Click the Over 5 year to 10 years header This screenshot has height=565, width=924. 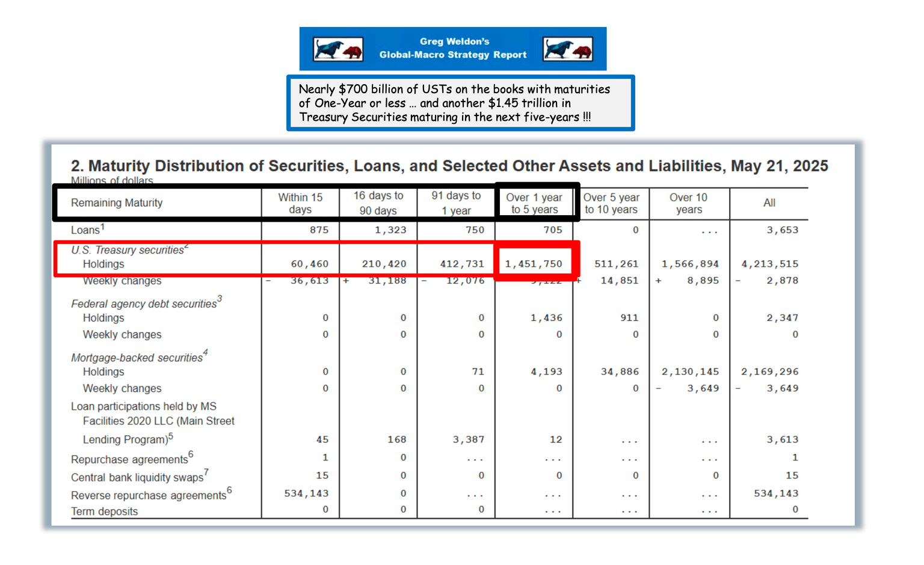611,203
